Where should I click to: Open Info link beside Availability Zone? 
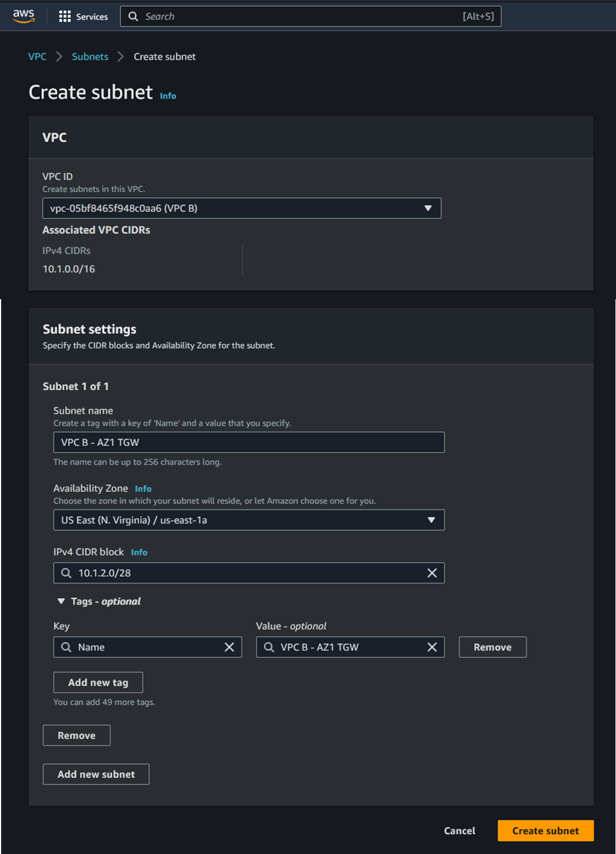143,489
